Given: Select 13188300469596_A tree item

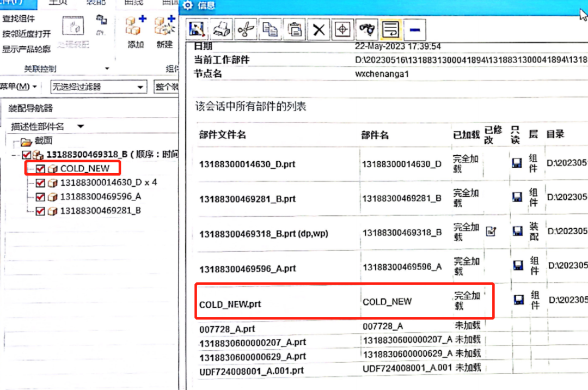Looking at the screenshot, I should click(x=101, y=197).
